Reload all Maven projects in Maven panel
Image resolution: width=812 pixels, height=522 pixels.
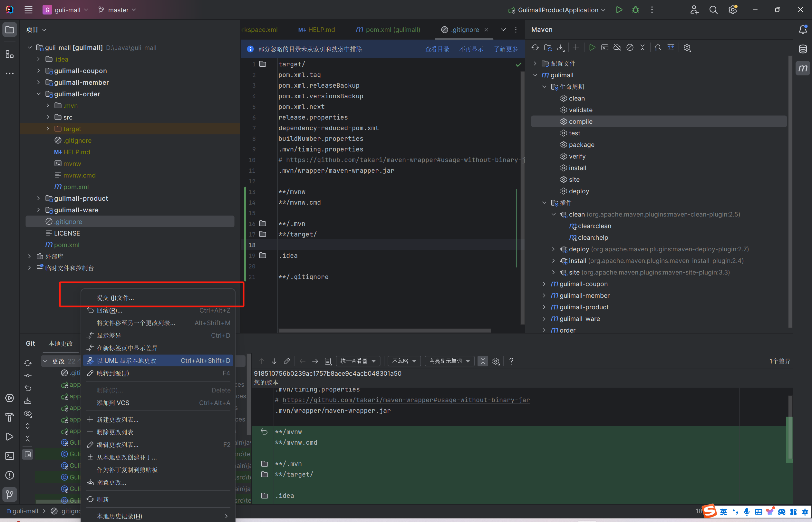535,48
